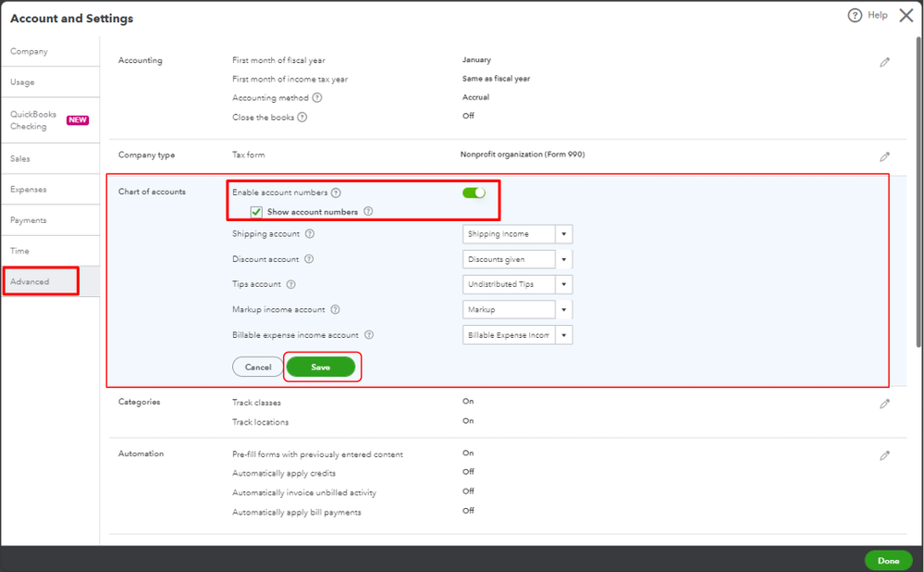Image resolution: width=924 pixels, height=572 pixels.
Task: Show help for Enable account numbers
Action: tap(336, 193)
